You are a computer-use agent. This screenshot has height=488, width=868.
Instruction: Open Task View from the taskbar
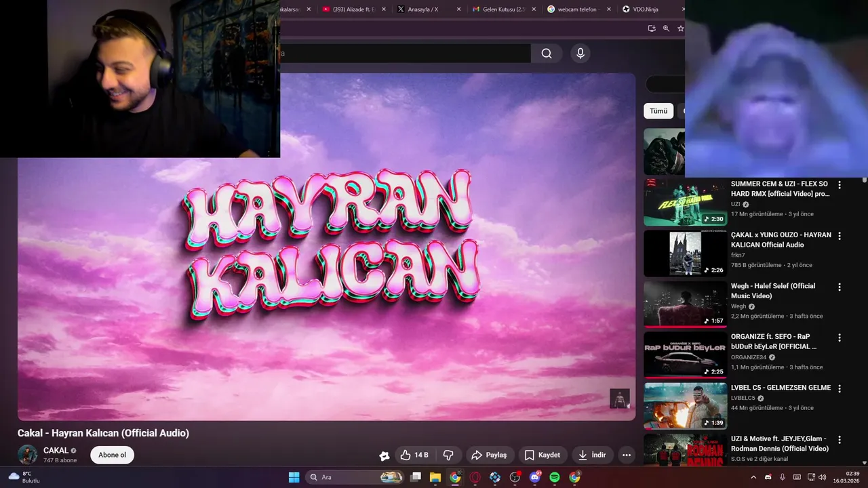[416, 477]
